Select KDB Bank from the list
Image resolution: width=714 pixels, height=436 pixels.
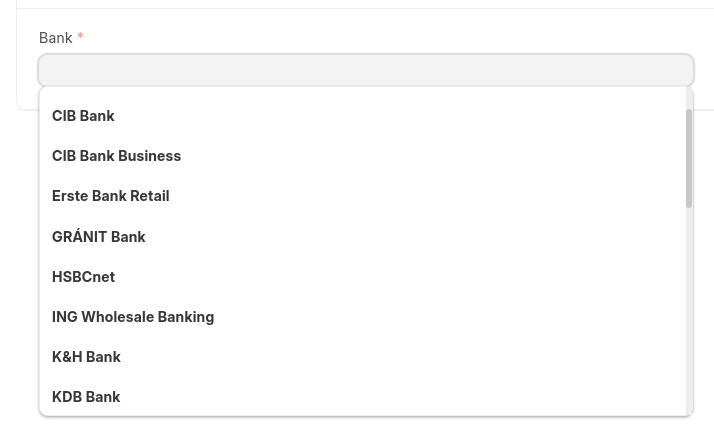pyautogui.click(x=86, y=397)
